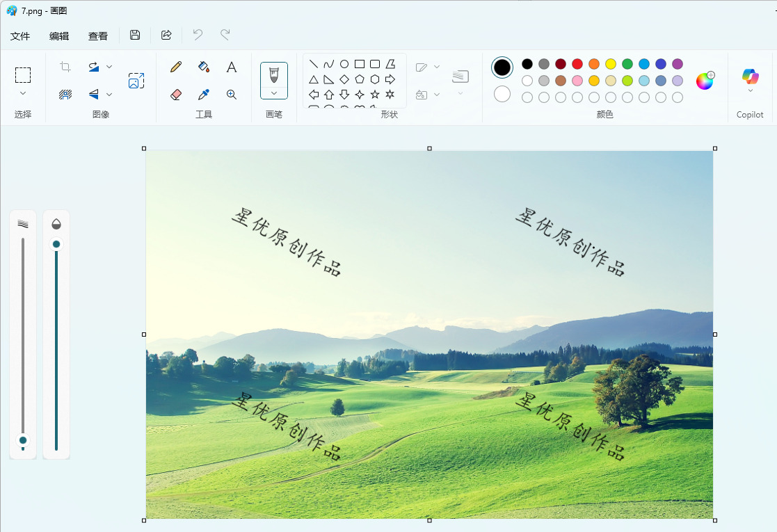Open the rotate options dropdown
Screen dimensions: 777x532
pos(109,66)
